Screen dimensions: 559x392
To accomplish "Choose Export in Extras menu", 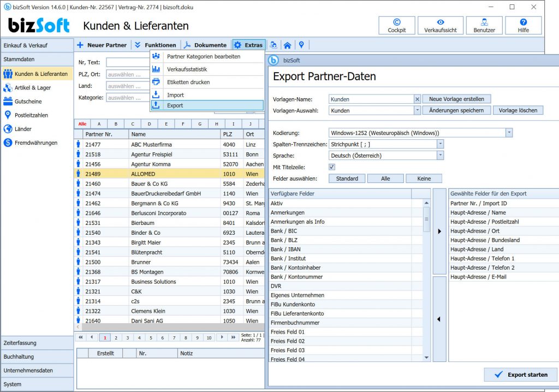I will pyautogui.click(x=207, y=105).
